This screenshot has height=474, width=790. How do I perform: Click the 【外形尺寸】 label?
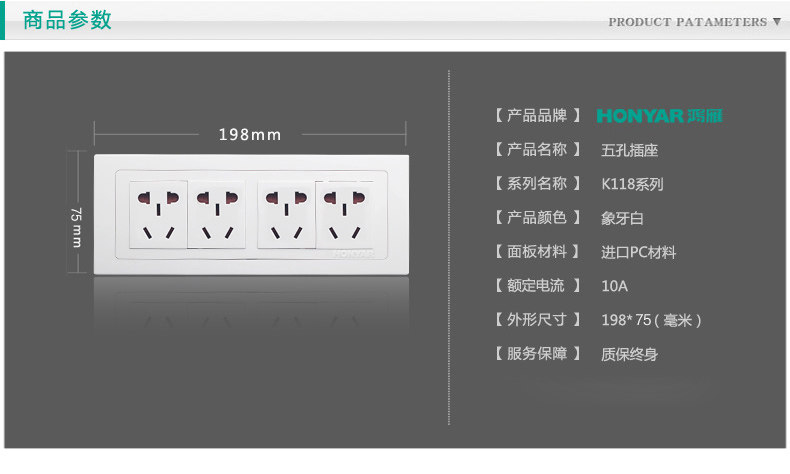point(537,319)
